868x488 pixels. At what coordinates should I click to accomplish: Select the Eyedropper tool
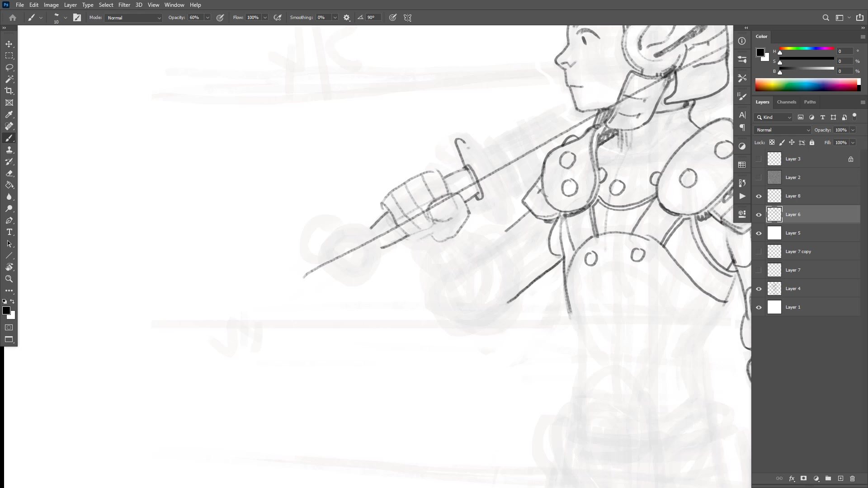click(9, 115)
